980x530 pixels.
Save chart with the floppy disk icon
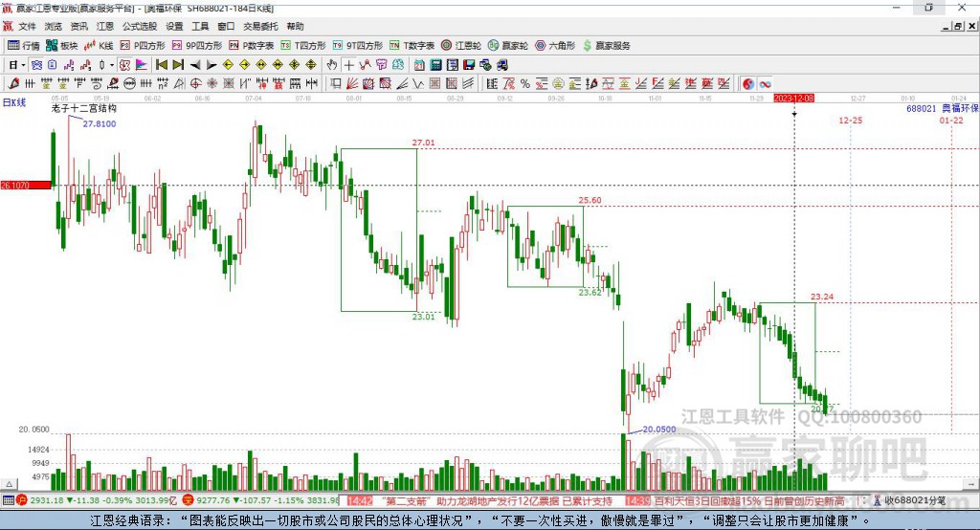tap(469, 65)
